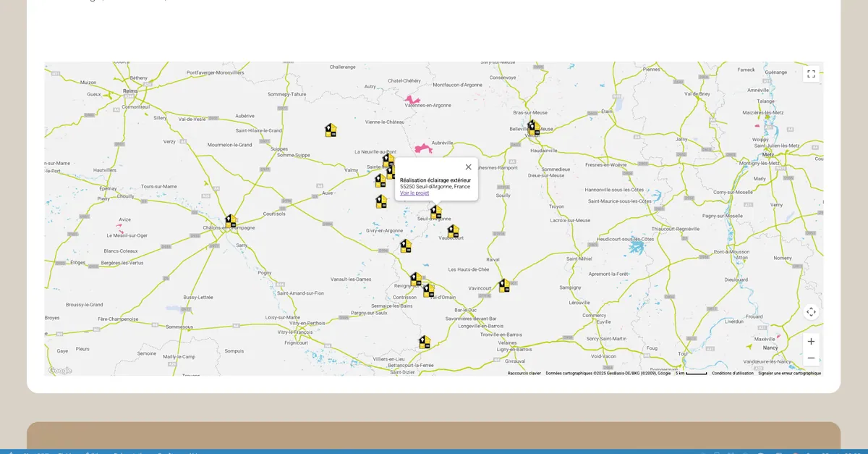868x454 pixels.
Task: Select the project marker at Val-d'Ornain
Action: [429, 290]
